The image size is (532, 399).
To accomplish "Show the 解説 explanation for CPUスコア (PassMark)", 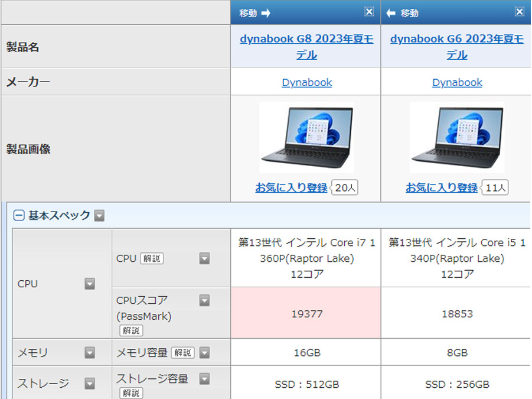I will (x=131, y=330).
